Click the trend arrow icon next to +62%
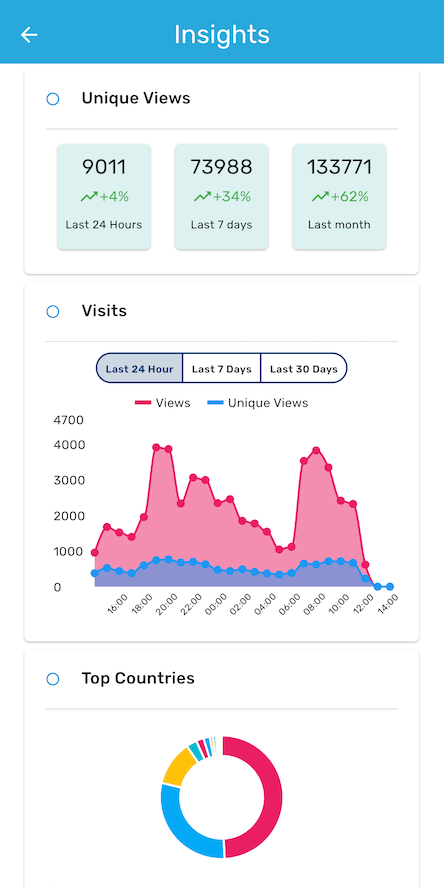 point(321,197)
